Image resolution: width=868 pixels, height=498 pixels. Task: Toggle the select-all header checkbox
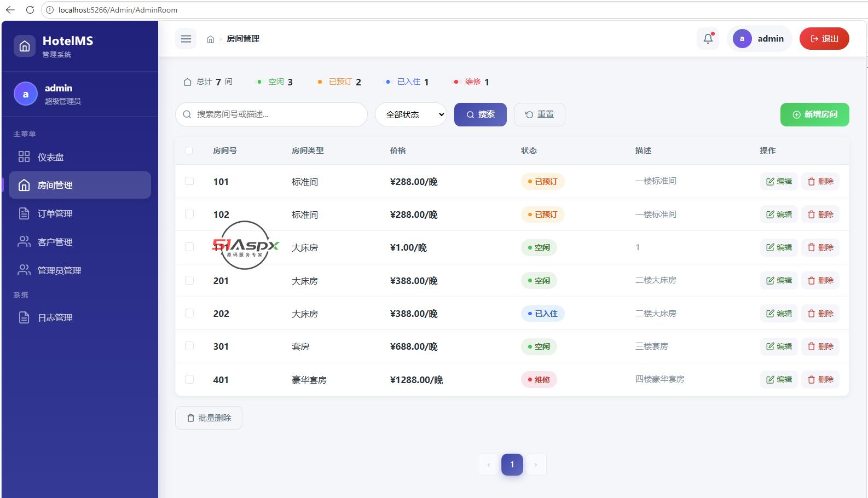point(189,150)
